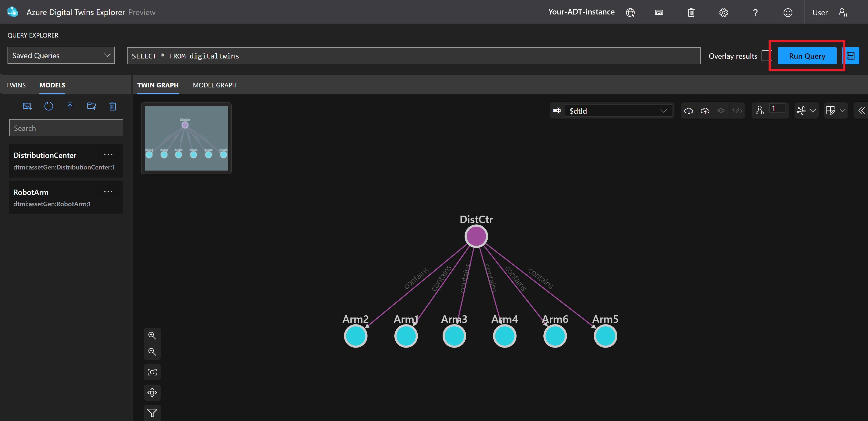Upload a model image
Viewport: 868px width, 421px height.
click(x=27, y=106)
